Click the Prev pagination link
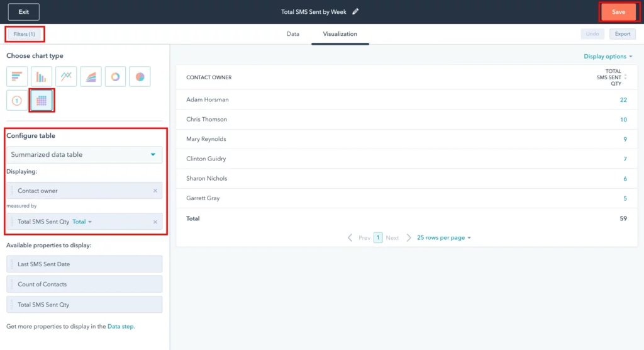Screen dimensions: 644x350 coord(364,238)
